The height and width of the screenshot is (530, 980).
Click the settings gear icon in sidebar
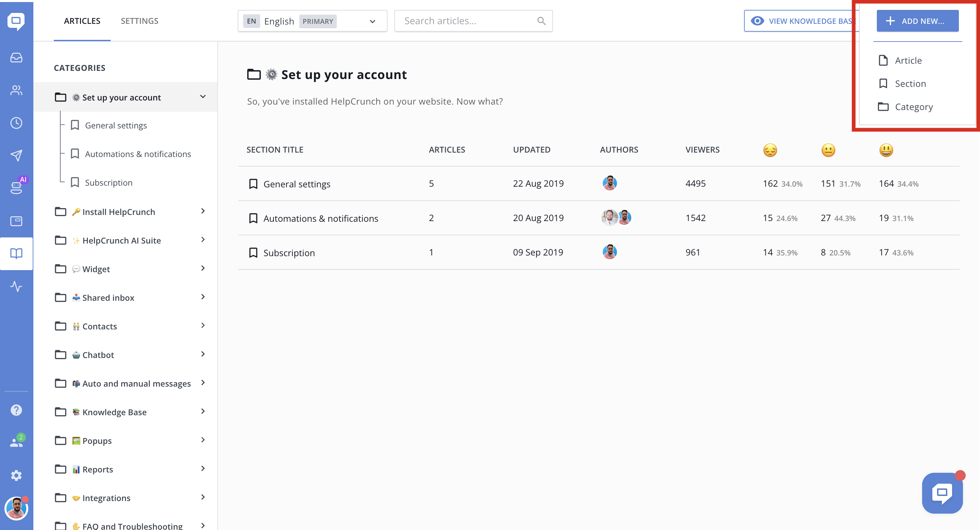16,475
